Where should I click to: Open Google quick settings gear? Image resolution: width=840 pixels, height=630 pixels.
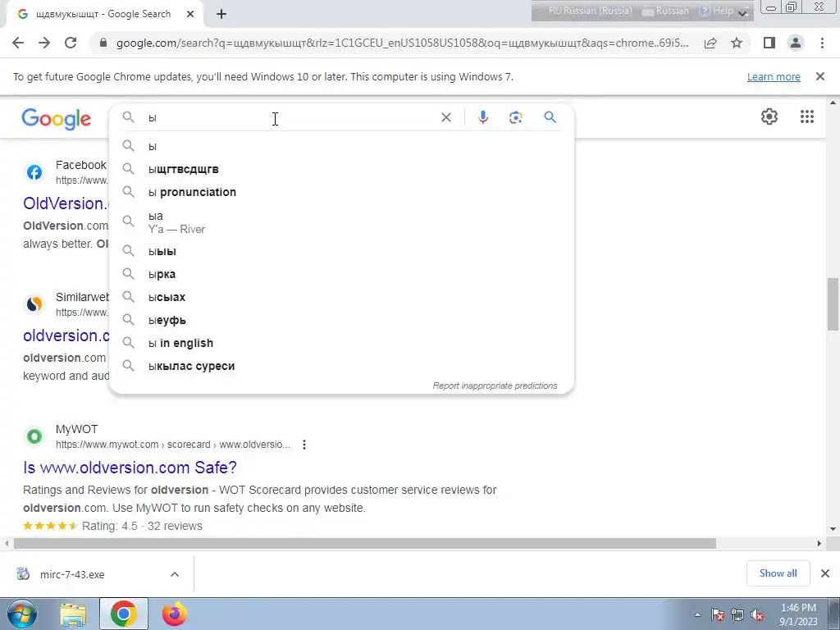[769, 116]
